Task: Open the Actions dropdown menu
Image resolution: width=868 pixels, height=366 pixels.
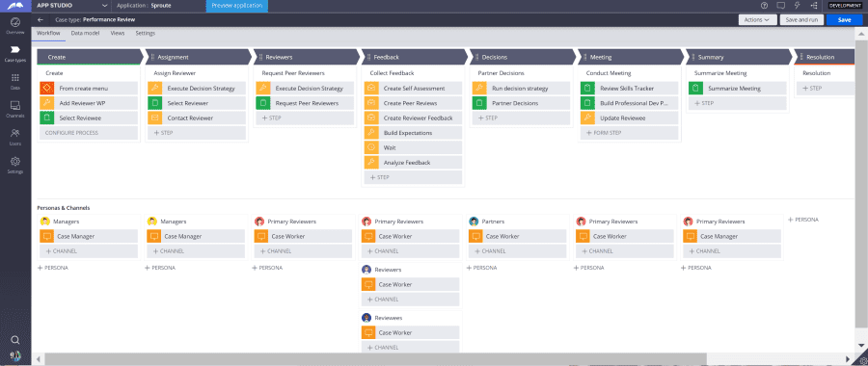Action: pyautogui.click(x=757, y=19)
